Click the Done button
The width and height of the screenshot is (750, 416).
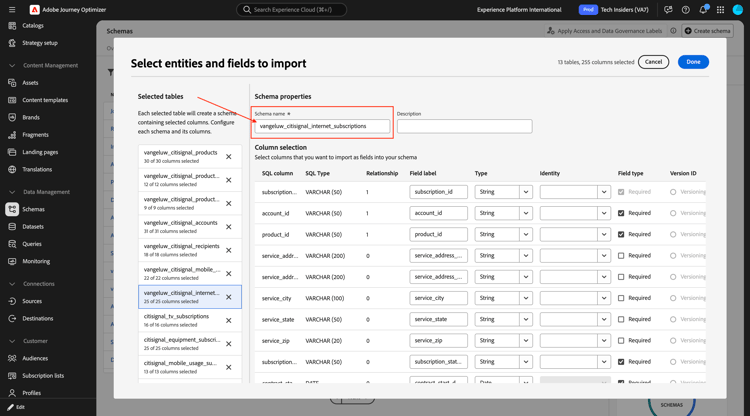693,62
